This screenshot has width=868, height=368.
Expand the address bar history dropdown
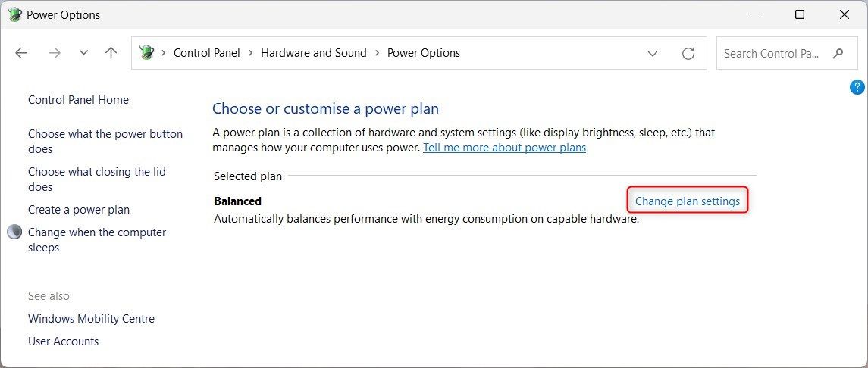[x=653, y=53]
